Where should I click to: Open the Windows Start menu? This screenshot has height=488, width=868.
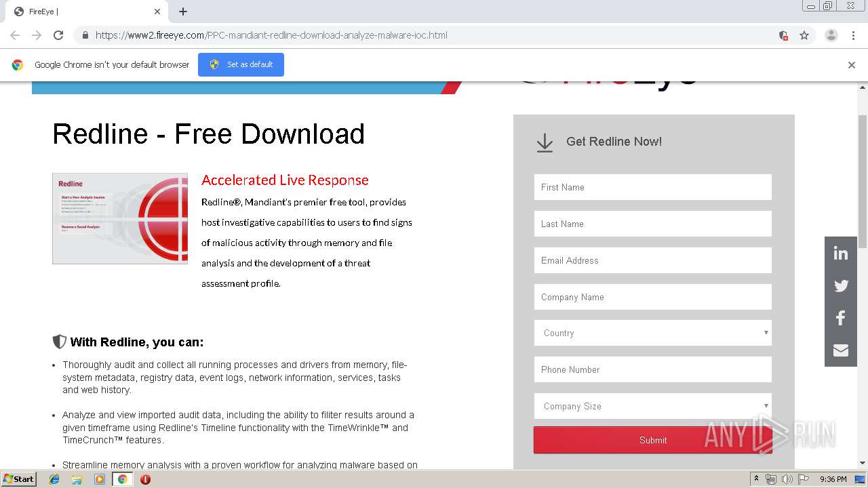coord(18,479)
